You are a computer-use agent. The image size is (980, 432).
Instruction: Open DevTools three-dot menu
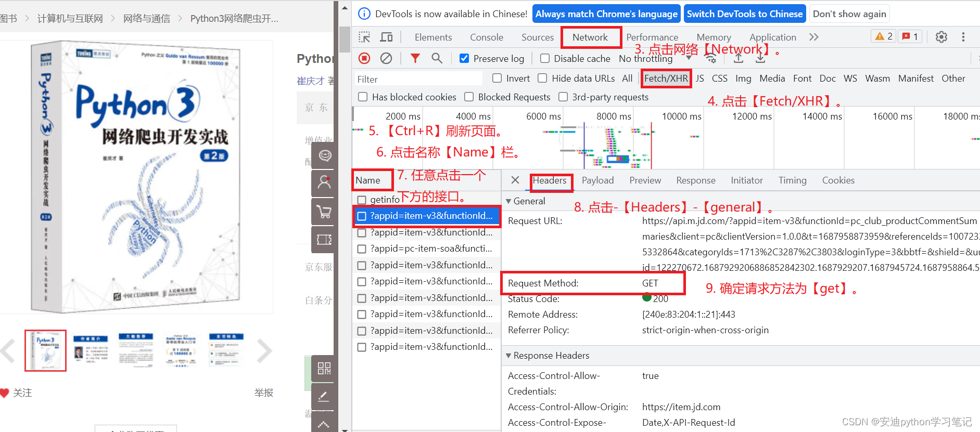(x=963, y=37)
